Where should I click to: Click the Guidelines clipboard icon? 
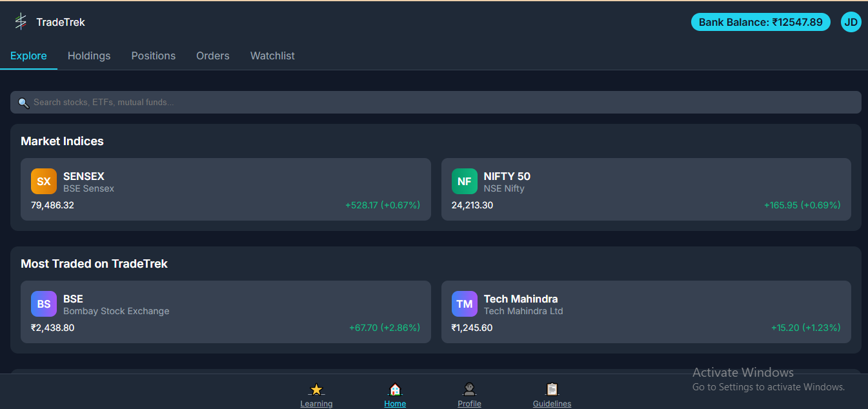[552, 390]
